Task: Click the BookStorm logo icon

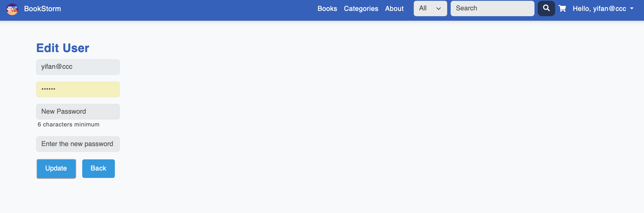Action: tap(12, 9)
